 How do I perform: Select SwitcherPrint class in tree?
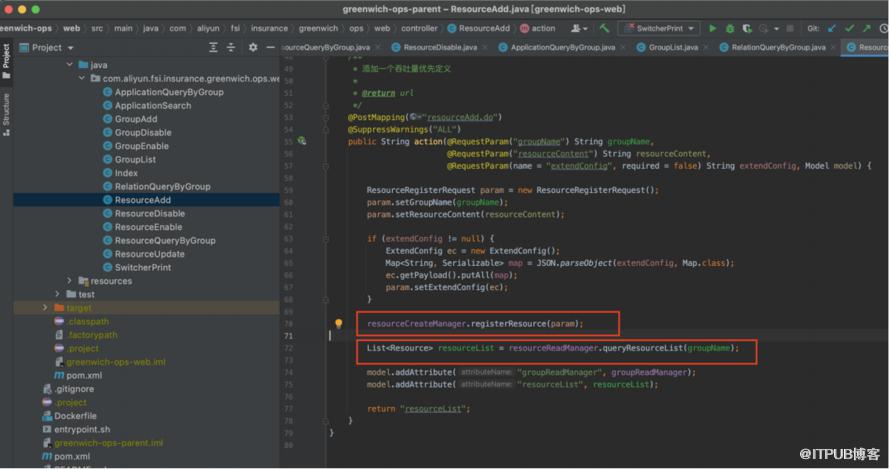pyautogui.click(x=142, y=267)
